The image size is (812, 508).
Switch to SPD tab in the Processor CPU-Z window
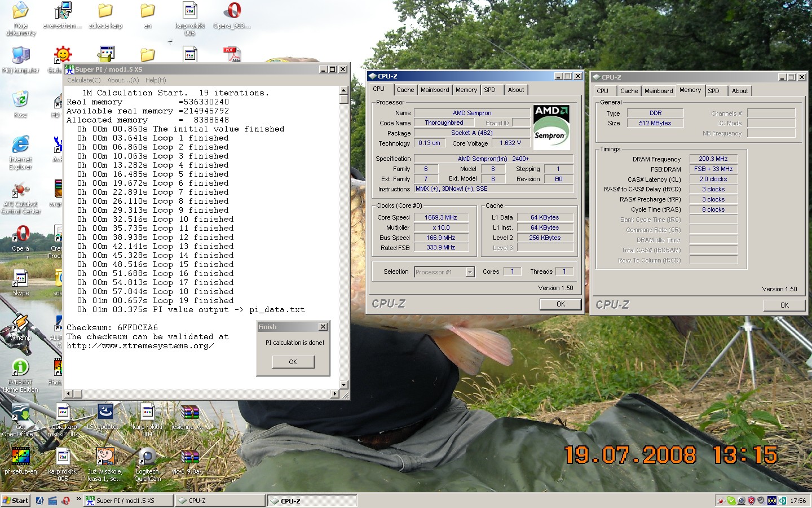pos(489,90)
